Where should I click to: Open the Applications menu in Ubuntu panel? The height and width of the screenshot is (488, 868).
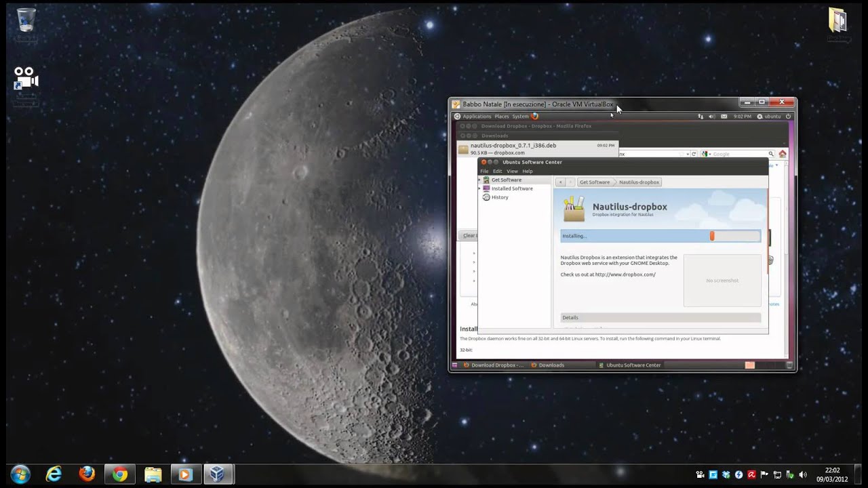click(477, 117)
